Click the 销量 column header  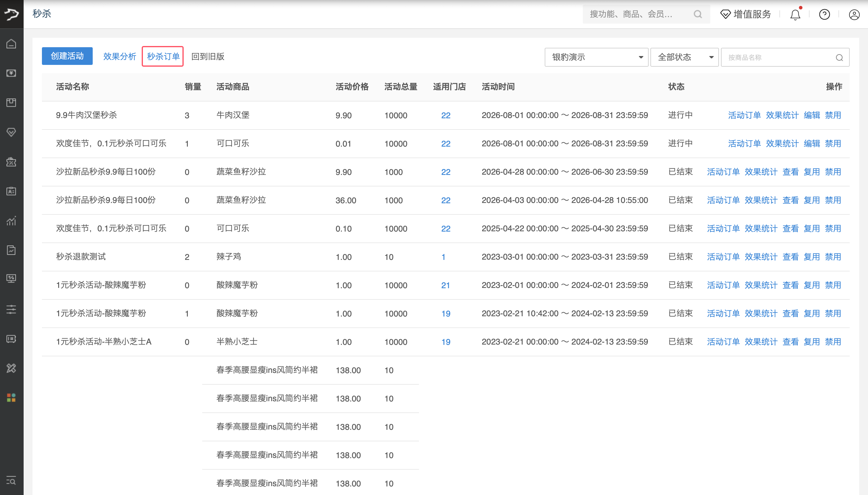point(193,87)
